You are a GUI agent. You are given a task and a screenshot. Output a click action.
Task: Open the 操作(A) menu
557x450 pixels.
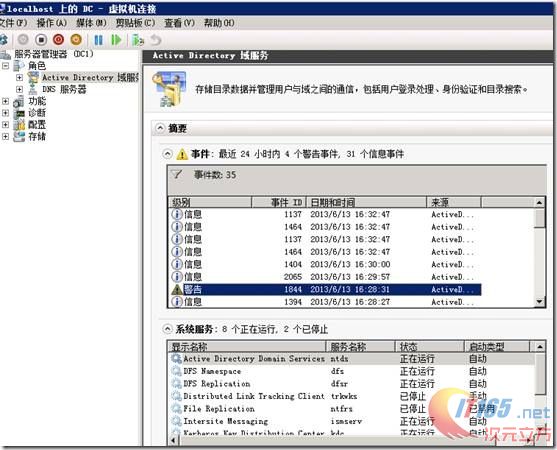point(52,23)
